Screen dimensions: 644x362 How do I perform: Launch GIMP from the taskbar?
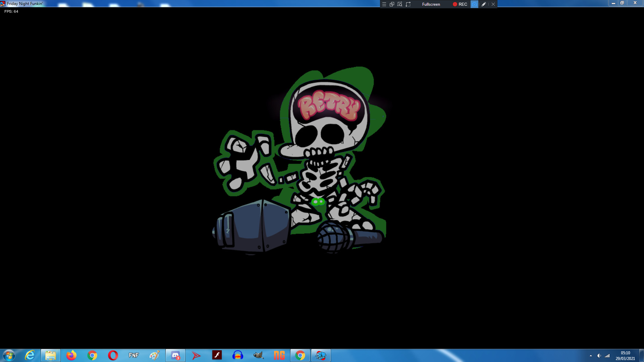click(x=259, y=355)
